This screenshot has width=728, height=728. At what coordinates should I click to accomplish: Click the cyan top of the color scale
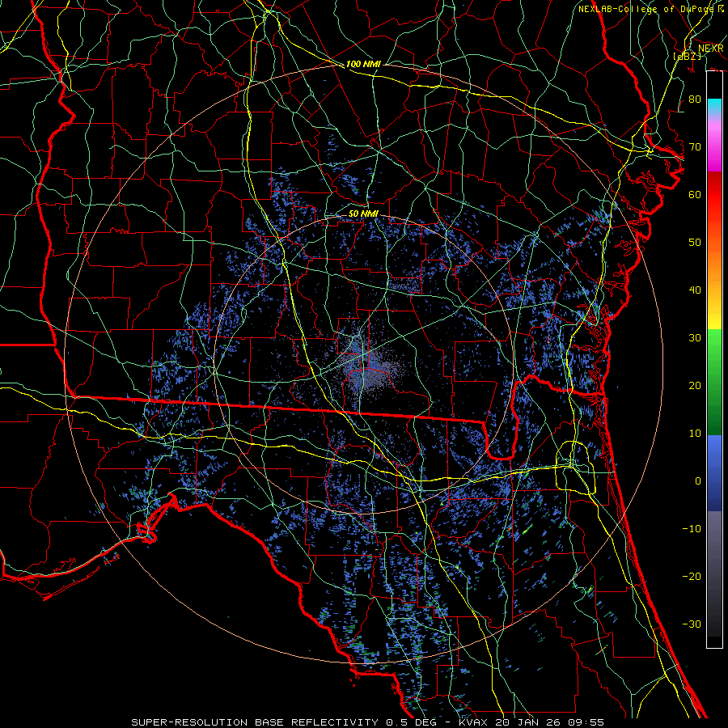click(x=714, y=106)
